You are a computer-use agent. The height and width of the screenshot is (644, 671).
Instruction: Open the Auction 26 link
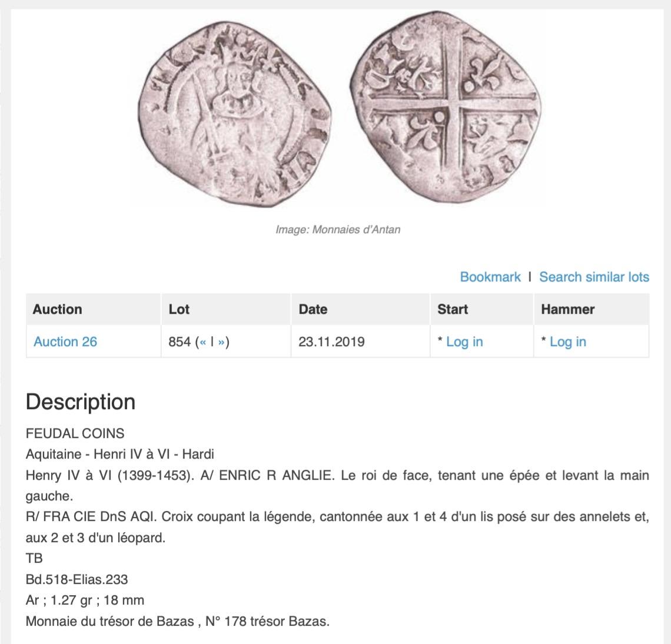(x=65, y=342)
